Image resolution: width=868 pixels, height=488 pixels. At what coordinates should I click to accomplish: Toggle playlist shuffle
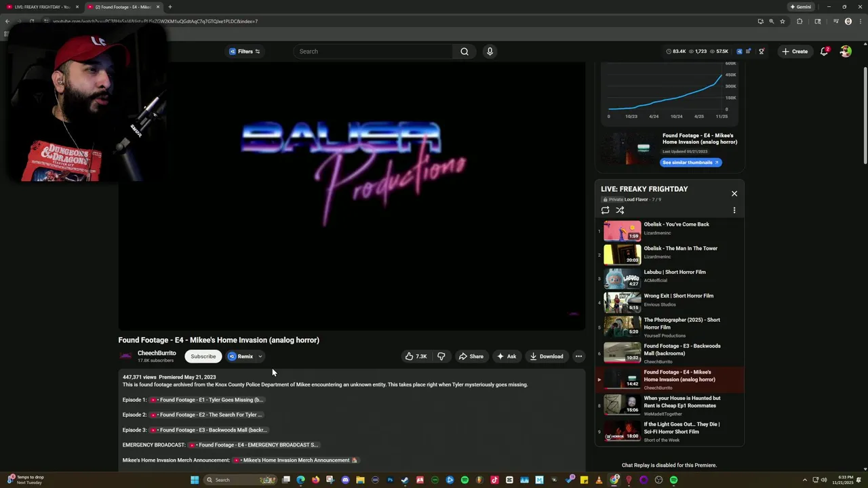[x=620, y=210]
